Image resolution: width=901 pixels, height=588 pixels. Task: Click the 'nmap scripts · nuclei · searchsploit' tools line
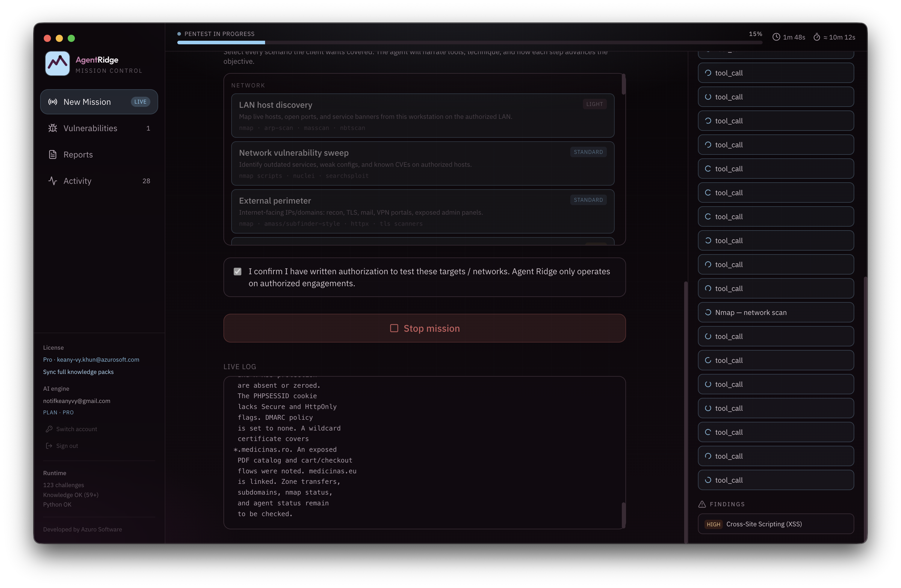(304, 175)
